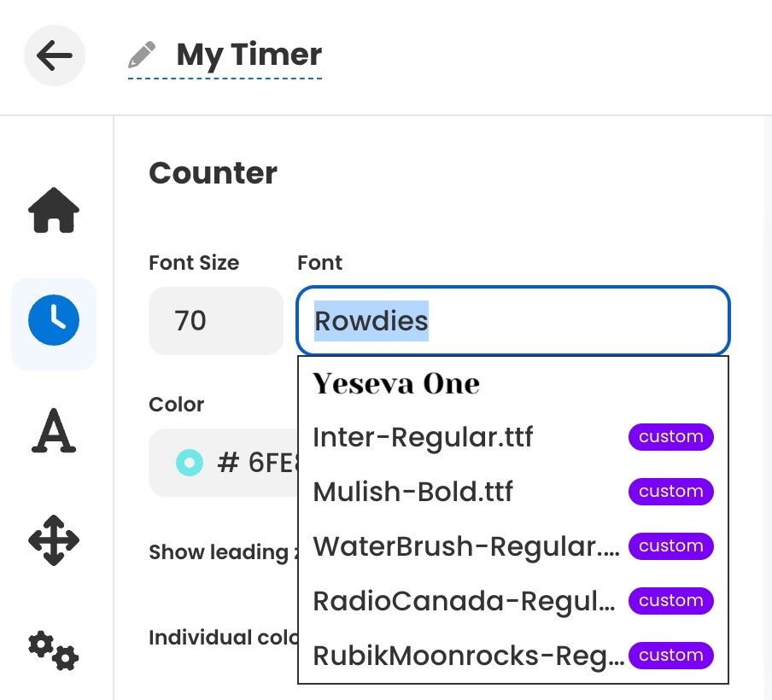Select the move arrows icon in sidebar

click(x=53, y=541)
